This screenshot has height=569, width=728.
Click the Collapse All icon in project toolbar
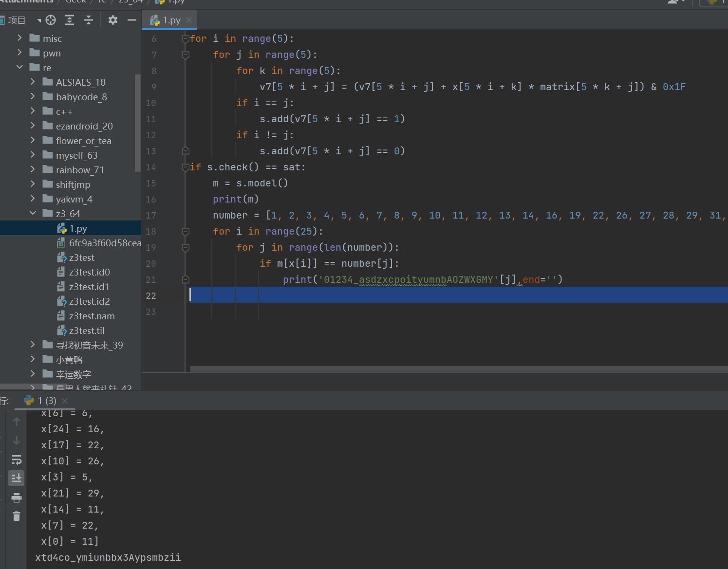point(88,20)
